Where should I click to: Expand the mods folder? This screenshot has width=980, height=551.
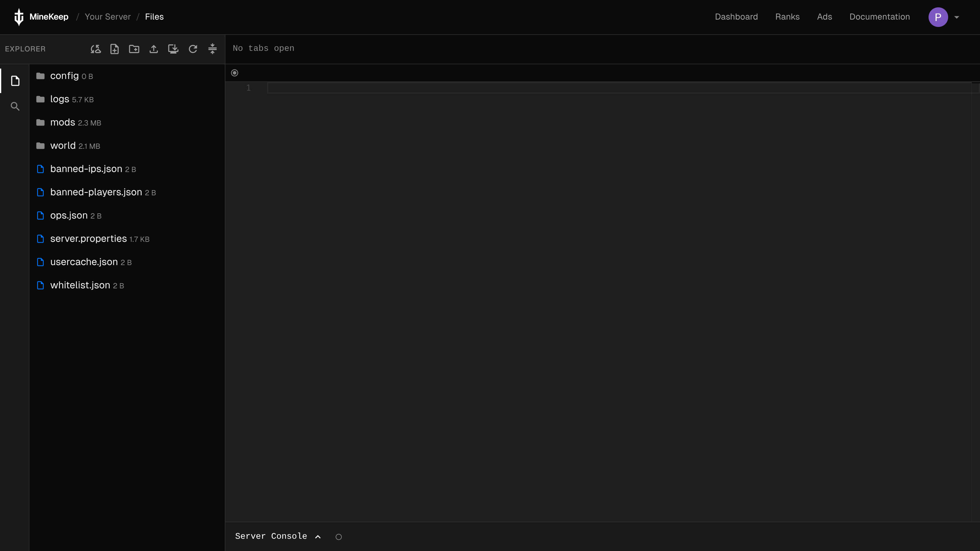pos(63,122)
